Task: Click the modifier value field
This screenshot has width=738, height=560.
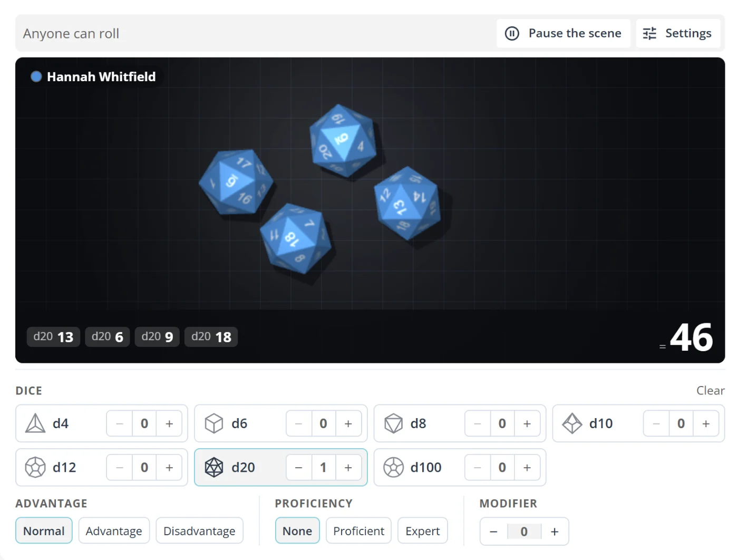Action: [x=524, y=532]
